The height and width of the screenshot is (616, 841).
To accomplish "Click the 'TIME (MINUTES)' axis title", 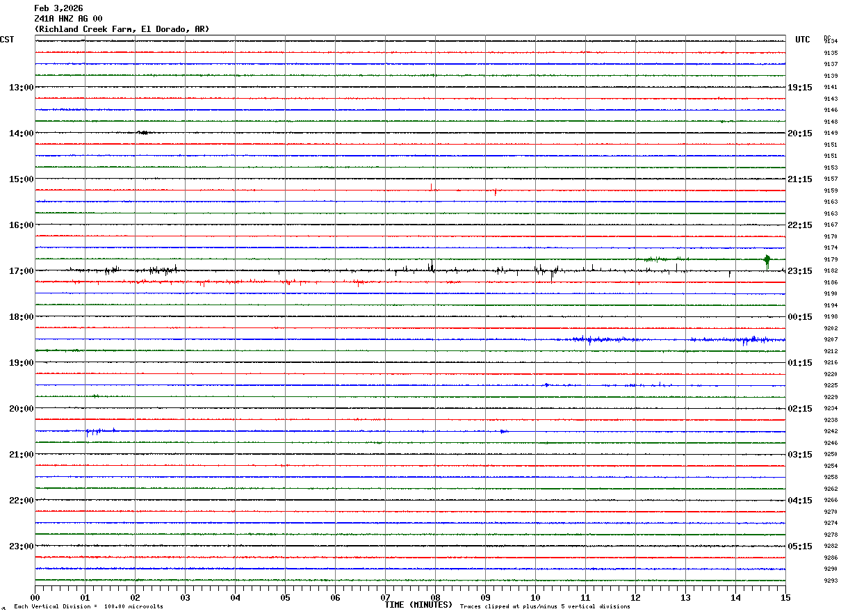I will point(418,605).
